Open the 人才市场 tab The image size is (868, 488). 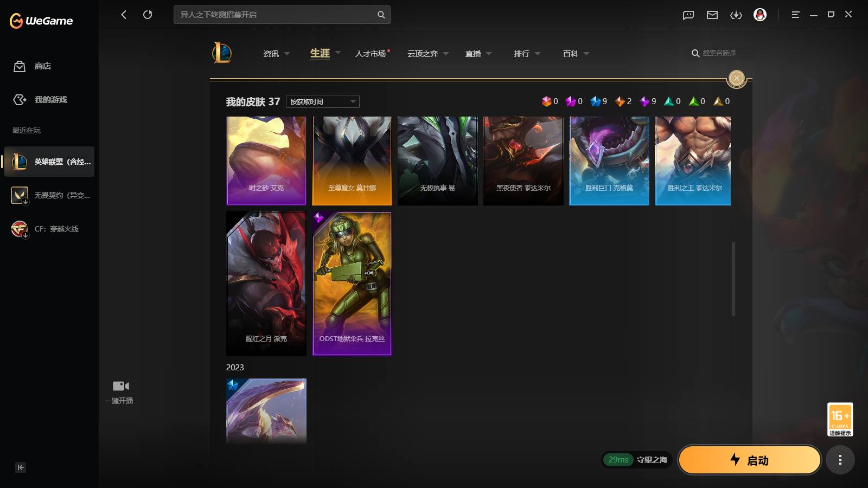tap(372, 54)
